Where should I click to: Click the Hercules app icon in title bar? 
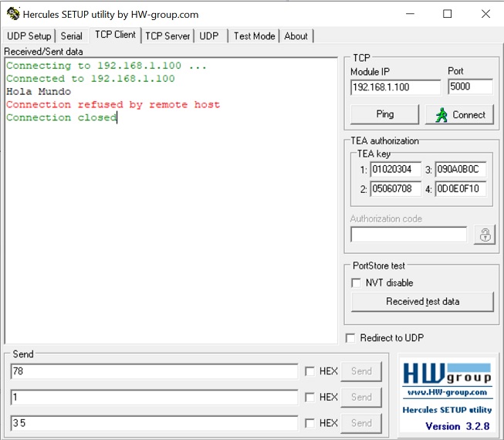pyautogui.click(x=13, y=14)
